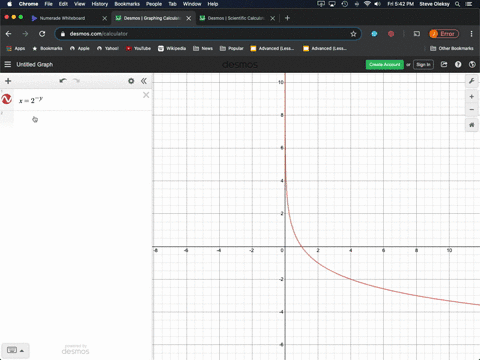Bookmark this page with the star

click(353, 34)
